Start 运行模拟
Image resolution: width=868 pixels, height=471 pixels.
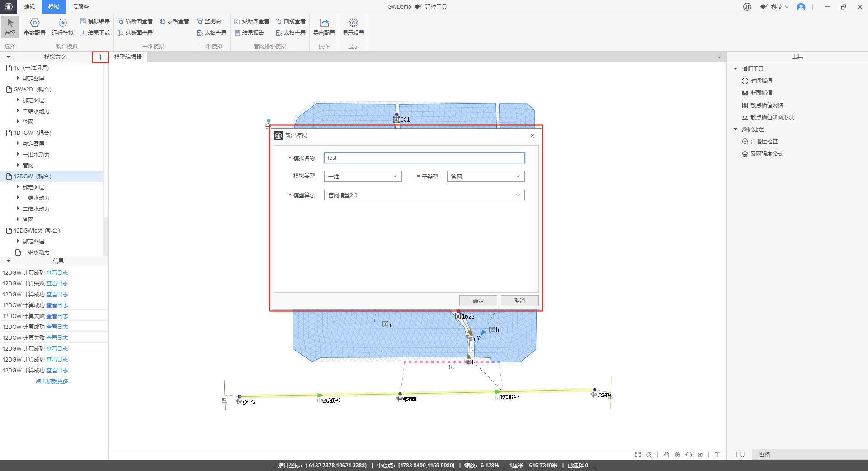click(62, 27)
